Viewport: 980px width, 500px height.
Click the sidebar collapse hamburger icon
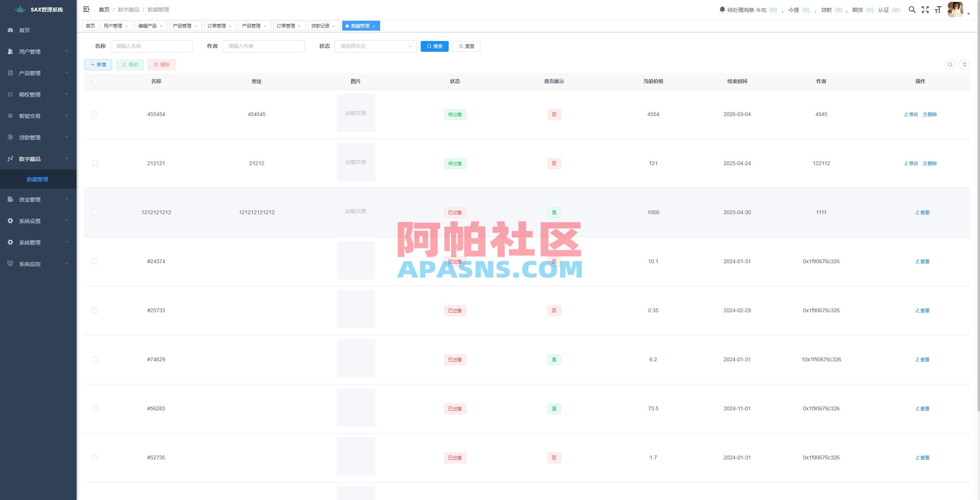86,9
